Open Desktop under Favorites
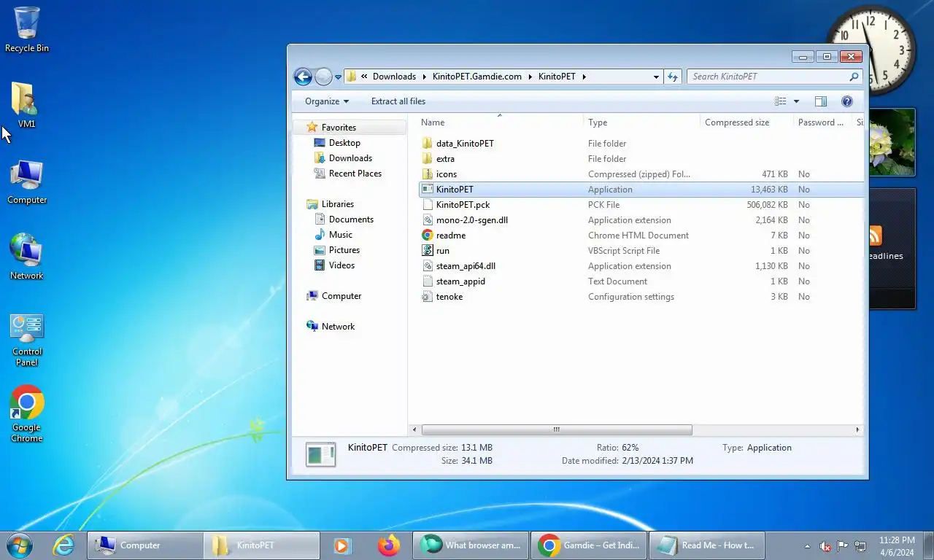 tap(344, 143)
